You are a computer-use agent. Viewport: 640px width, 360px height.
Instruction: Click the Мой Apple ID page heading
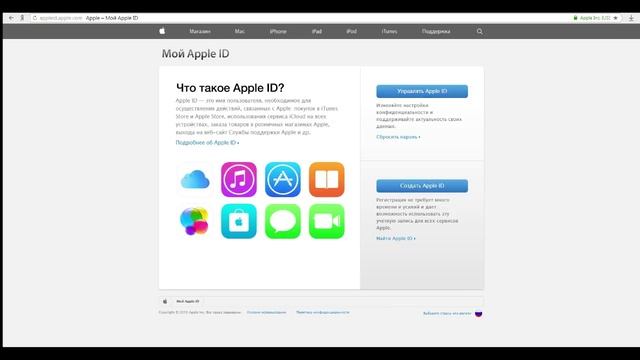[x=196, y=53]
